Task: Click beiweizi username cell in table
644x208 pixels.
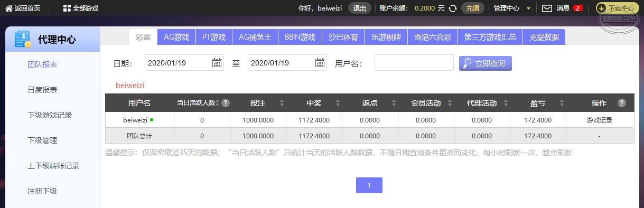Action: 135,120
